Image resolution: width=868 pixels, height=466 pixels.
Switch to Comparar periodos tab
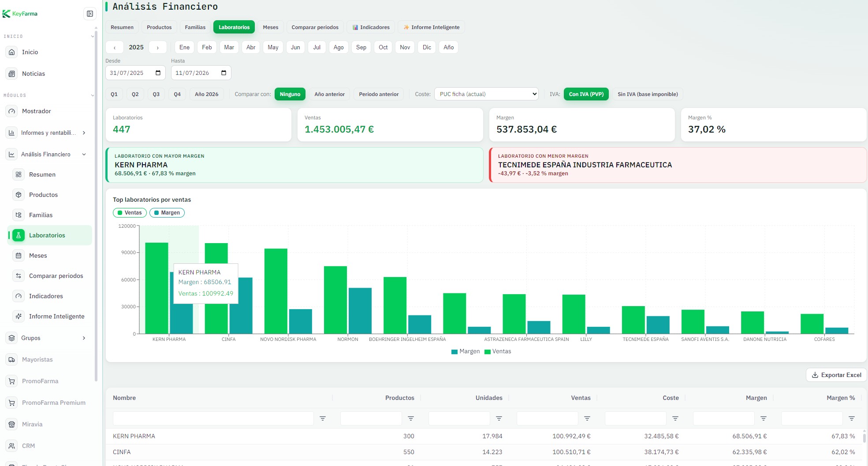tap(315, 27)
